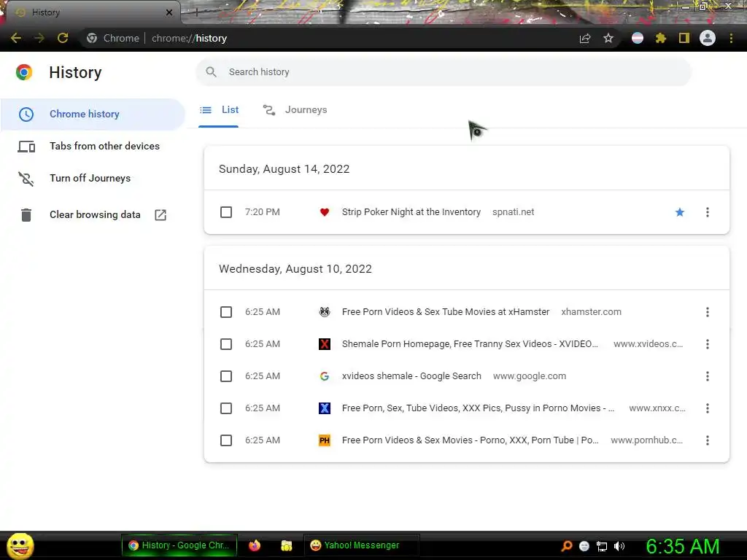Open the Strip Poker Night at the Inventory link
Image resolution: width=747 pixels, height=560 pixels.
tap(411, 212)
